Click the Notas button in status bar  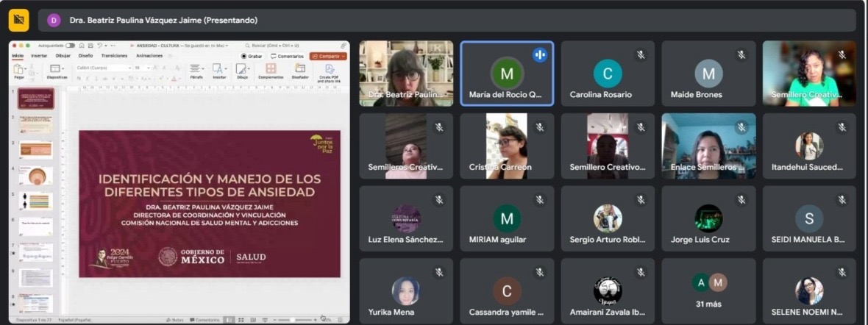(175, 320)
